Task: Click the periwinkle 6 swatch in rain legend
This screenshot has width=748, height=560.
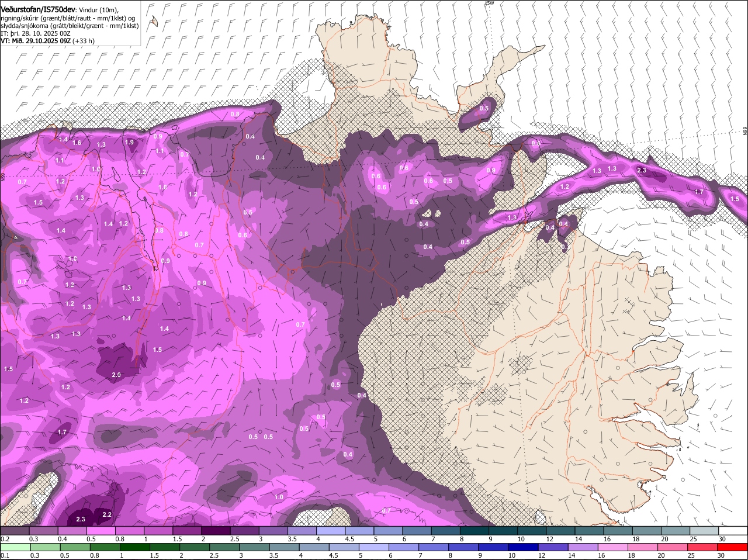Action: pyautogui.click(x=404, y=547)
